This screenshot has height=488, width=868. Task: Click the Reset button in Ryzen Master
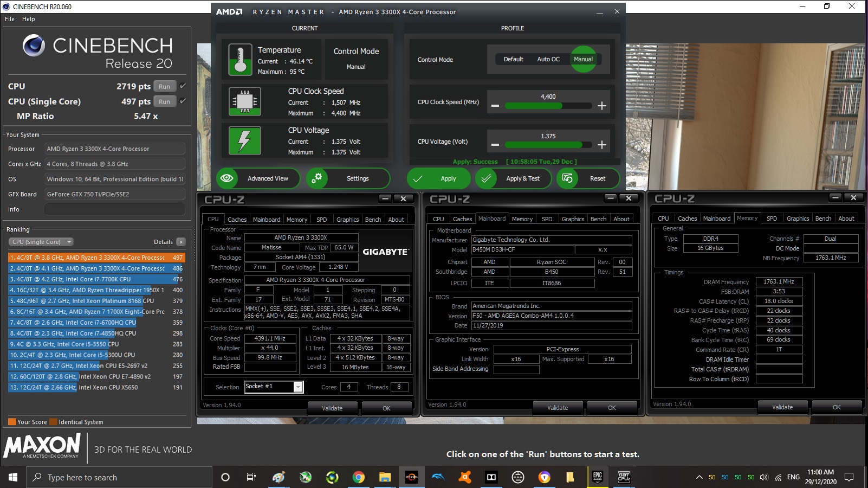point(588,178)
